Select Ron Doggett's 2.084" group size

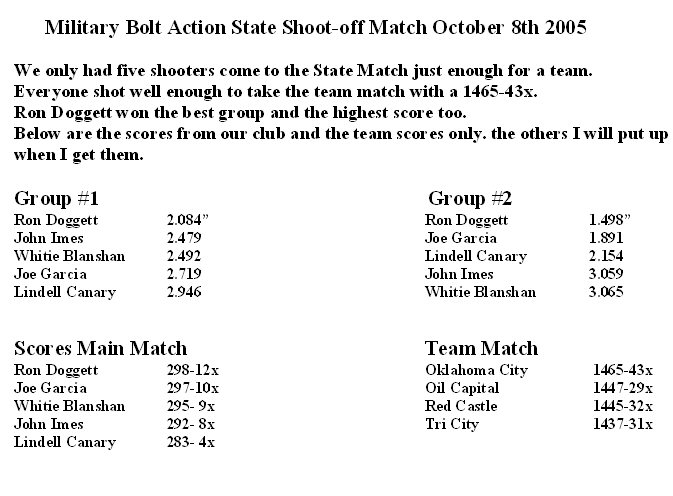(x=190, y=217)
